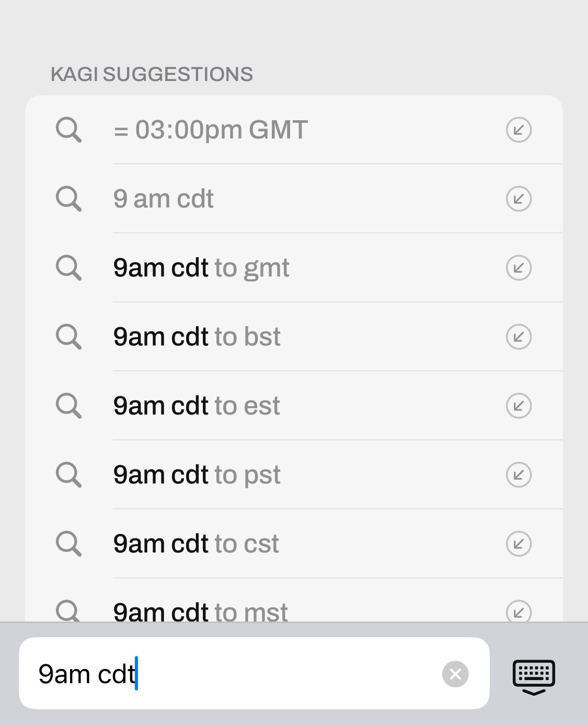This screenshot has width=588, height=725.
Task: Tap the fill-in arrow for '9 am cdt'
Action: (518, 199)
